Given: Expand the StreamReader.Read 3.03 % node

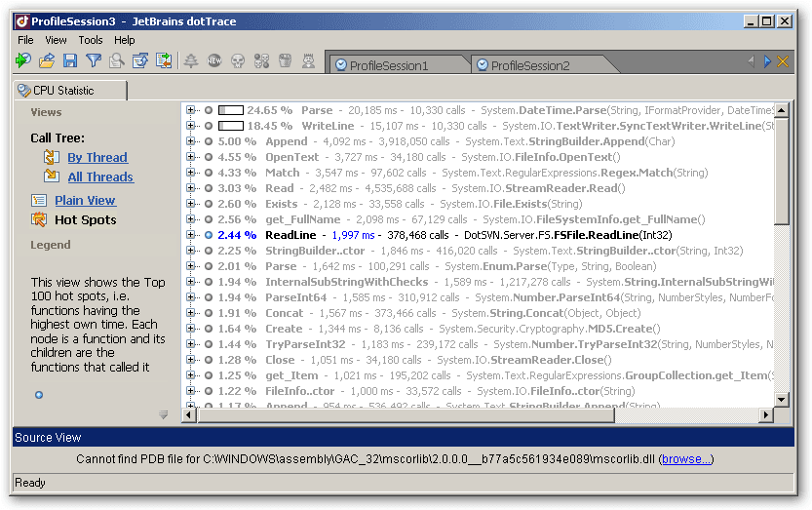Looking at the screenshot, I should point(191,187).
